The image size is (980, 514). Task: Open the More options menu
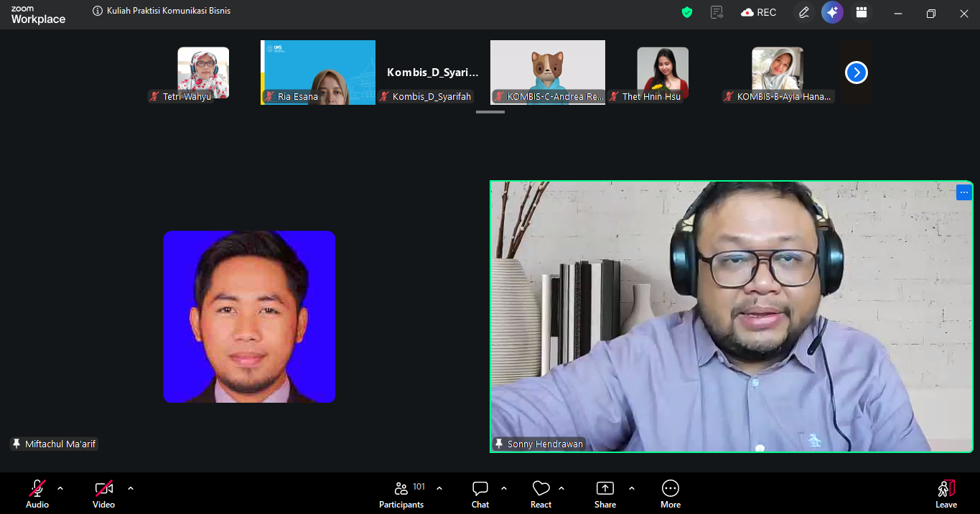coord(671,493)
